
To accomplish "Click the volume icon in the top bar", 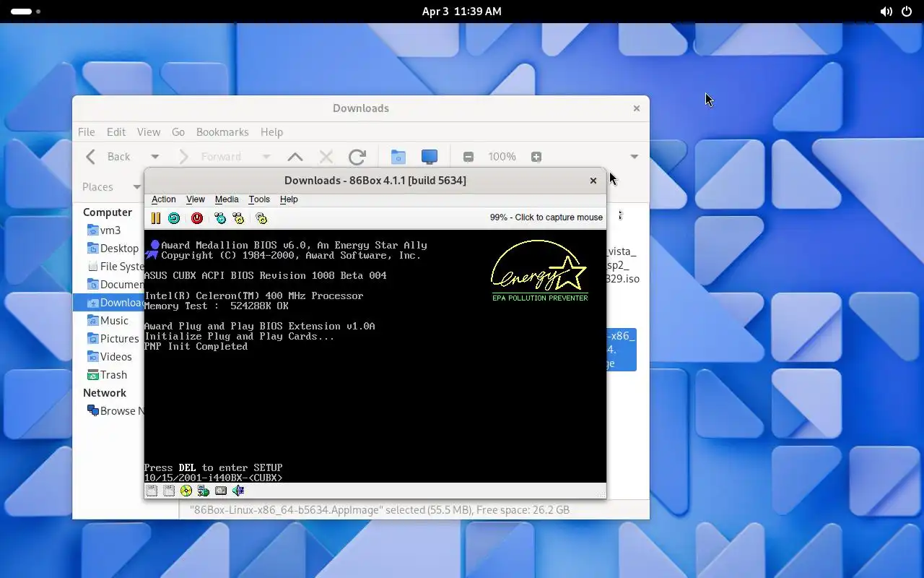I will 886,12.
